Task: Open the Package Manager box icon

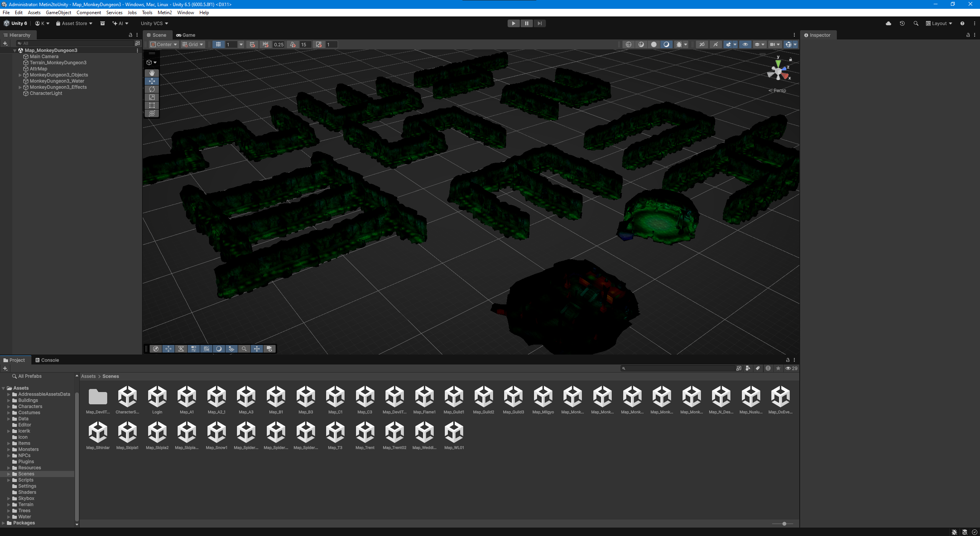Action: click(x=103, y=23)
